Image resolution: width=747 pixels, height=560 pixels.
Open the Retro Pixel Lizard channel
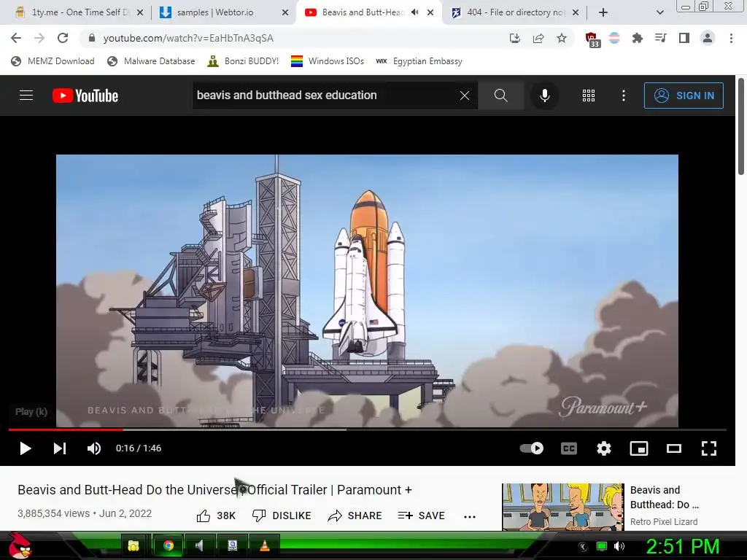coord(664,522)
